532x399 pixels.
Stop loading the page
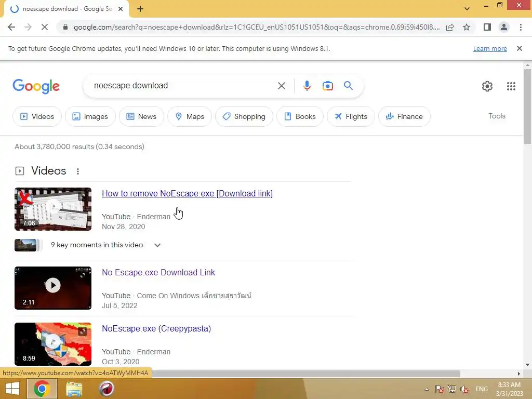45,27
